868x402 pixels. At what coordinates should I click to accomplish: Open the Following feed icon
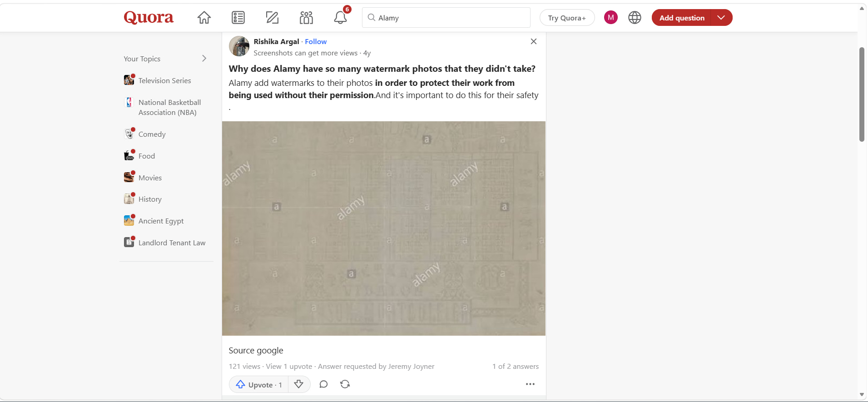tap(238, 18)
